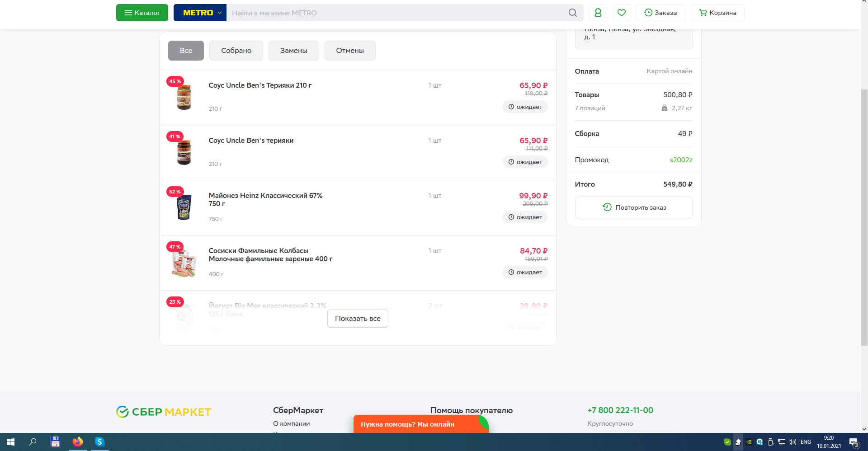Expand the METRO store dropdown

(x=200, y=13)
